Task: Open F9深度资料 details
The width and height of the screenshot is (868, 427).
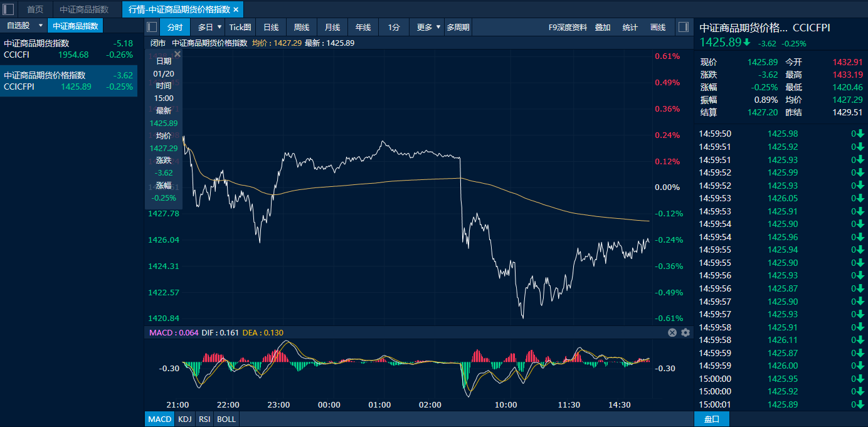Action: [x=568, y=27]
